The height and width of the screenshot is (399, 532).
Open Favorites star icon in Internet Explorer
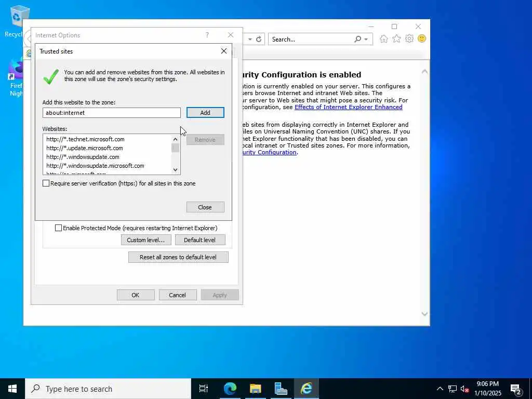396,39
